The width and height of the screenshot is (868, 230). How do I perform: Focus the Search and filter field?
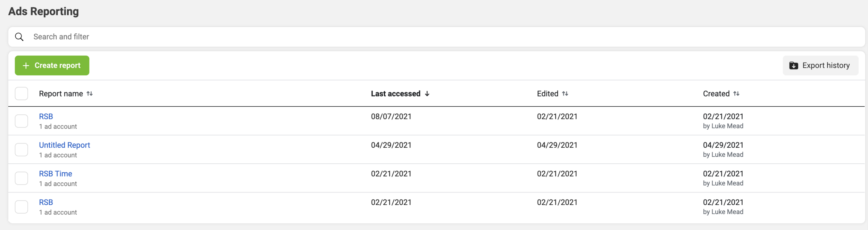point(436,37)
